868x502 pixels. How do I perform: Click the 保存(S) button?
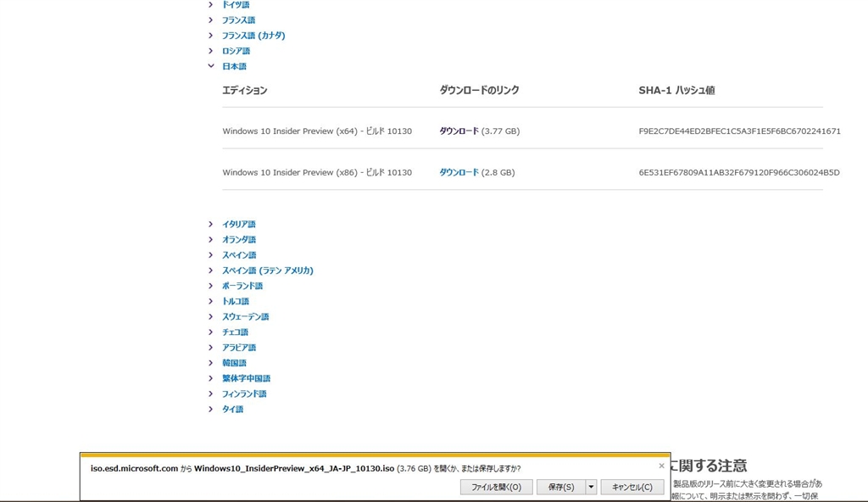[x=561, y=487]
